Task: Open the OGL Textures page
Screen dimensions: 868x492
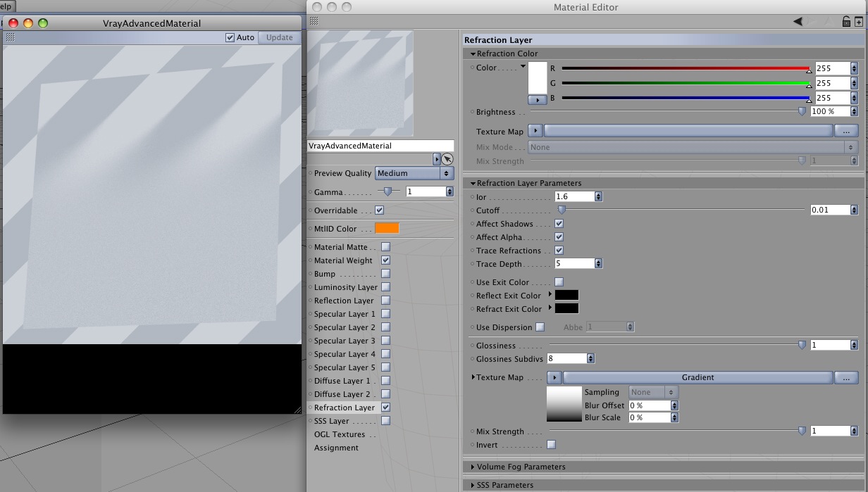Action: 340,434
